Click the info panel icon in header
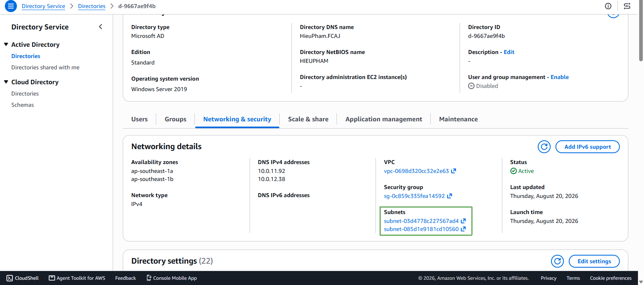The image size is (644, 285). [x=608, y=6]
